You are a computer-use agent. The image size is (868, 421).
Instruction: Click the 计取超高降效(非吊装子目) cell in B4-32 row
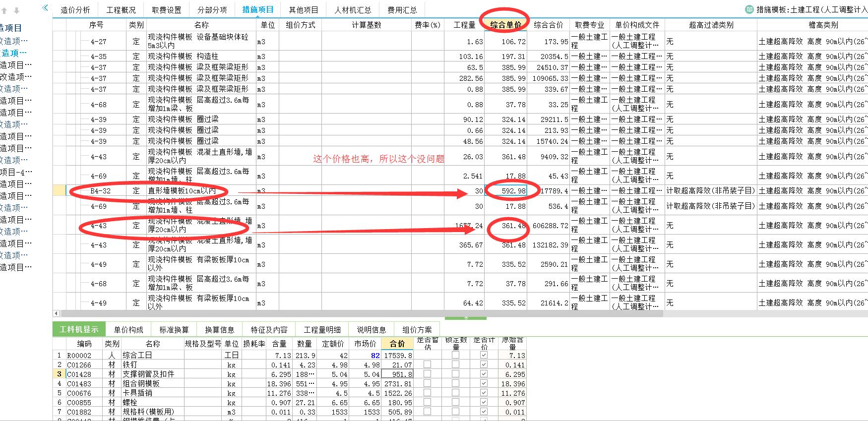pos(710,190)
